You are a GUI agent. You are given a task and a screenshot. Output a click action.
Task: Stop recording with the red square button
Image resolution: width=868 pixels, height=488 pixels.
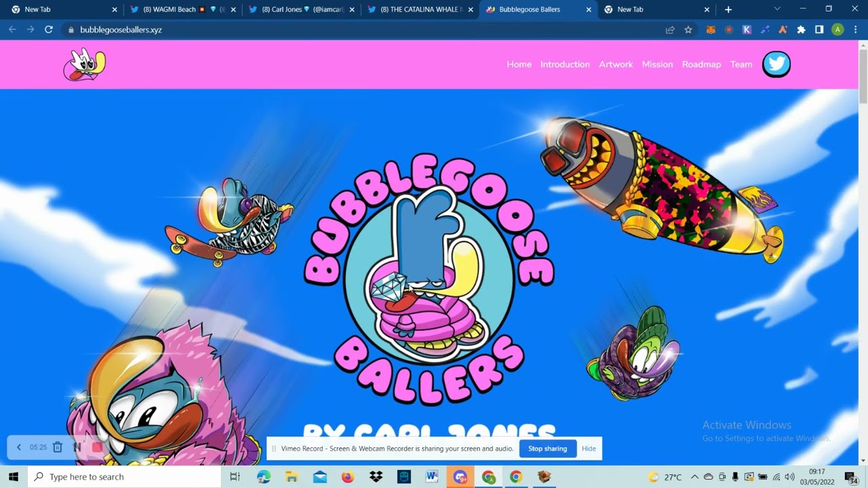click(97, 447)
